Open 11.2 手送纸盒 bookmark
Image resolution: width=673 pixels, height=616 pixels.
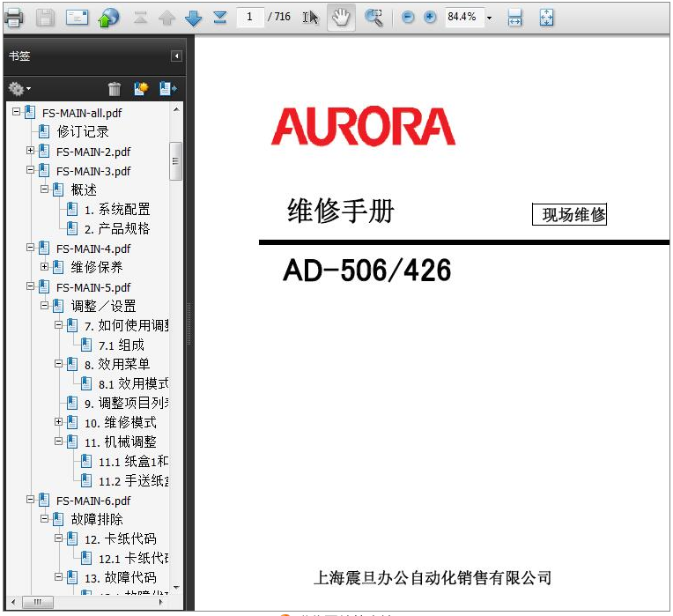tap(133, 481)
